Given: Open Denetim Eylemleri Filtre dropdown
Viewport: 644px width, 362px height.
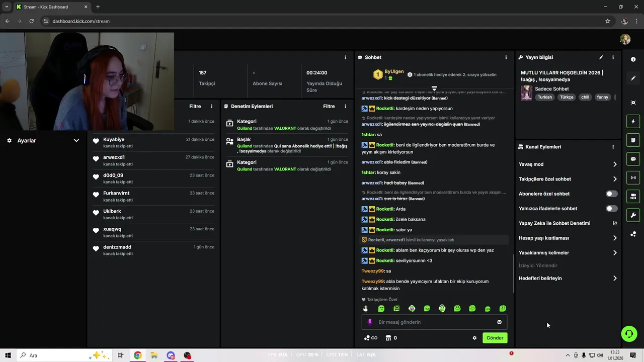Looking at the screenshot, I should [329, 107].
